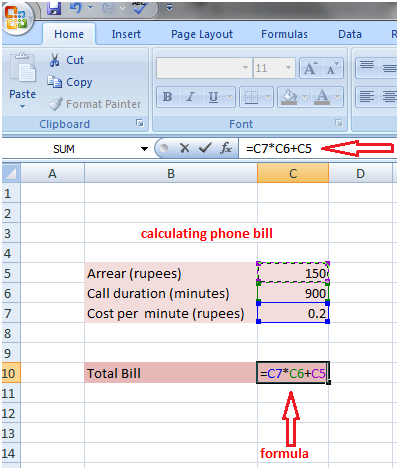Open Fill Color paint bucket
The width and height of the screenshot is (399, 470).
coord(289,97)
